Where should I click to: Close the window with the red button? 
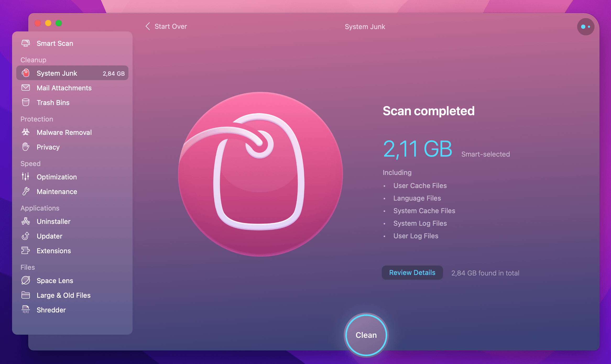pyautogui.click(x=38, y=23)
